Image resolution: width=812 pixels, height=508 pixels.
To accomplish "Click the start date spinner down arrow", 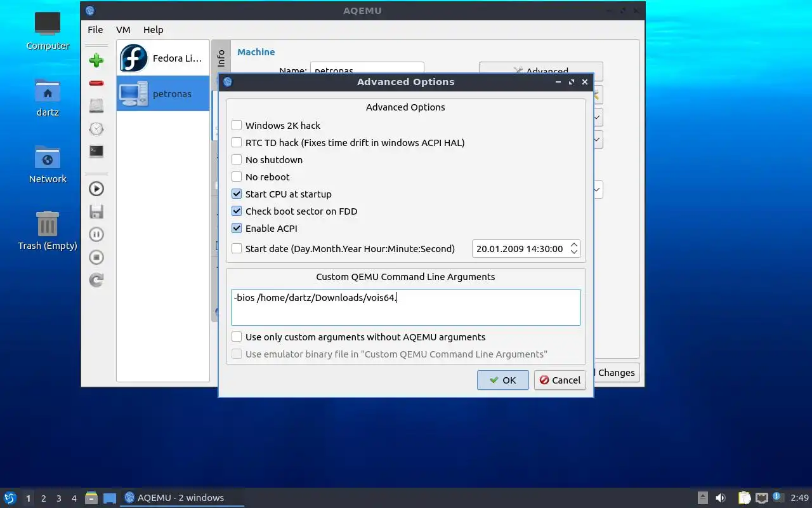I will coord(574,252).
